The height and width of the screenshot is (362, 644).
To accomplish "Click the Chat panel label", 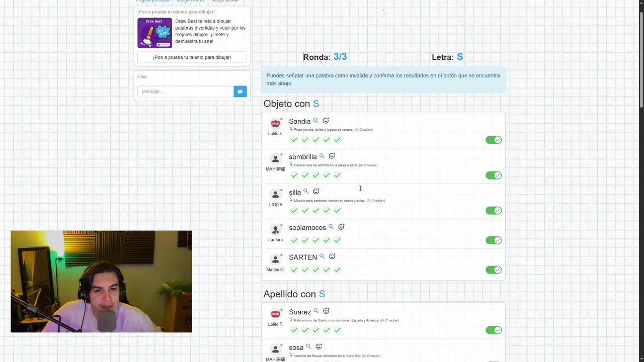I will tap(142, 76).
